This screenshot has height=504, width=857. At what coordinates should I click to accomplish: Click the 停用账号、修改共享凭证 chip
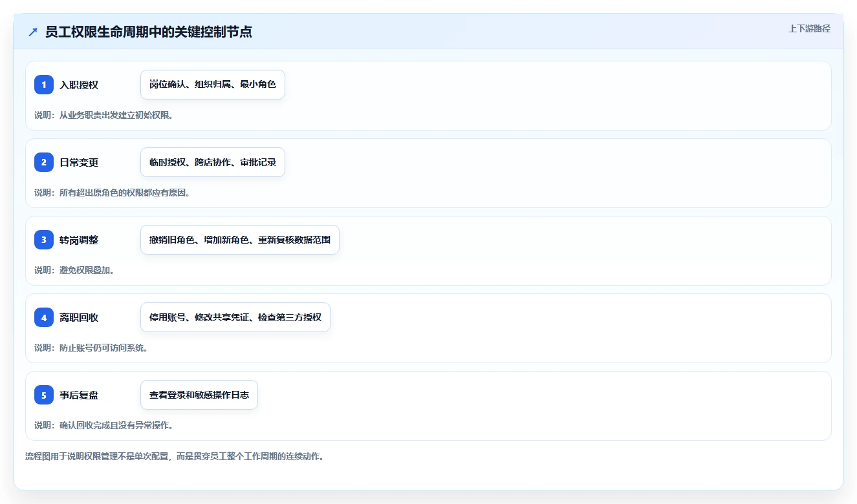click(235, 317)
